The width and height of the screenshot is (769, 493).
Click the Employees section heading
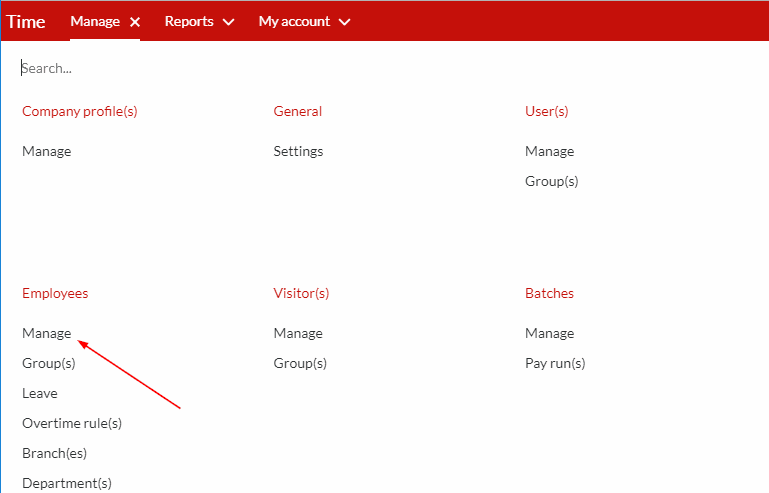pos(55,293)
